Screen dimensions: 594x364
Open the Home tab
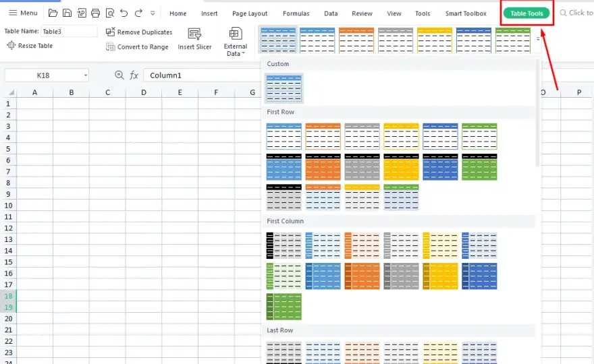pyautogui.click(x=178, y=13)
